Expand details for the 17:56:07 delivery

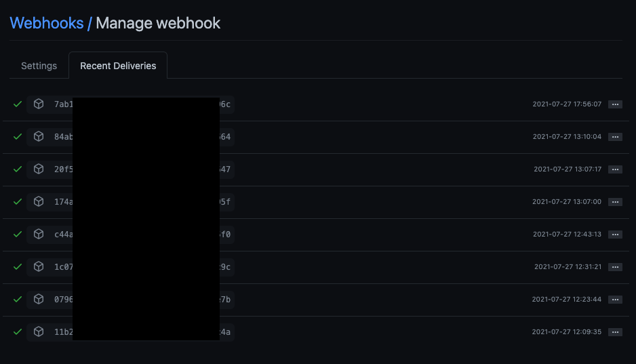615,104
